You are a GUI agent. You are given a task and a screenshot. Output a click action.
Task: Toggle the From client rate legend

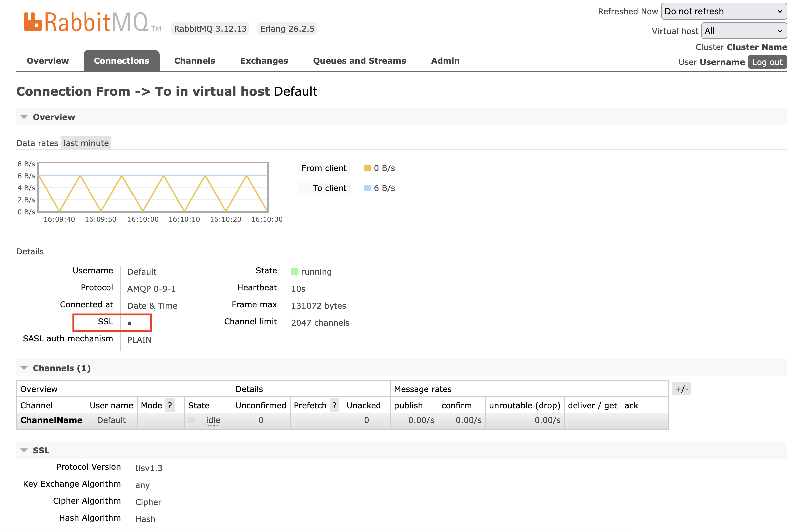[x=323, y=168]
